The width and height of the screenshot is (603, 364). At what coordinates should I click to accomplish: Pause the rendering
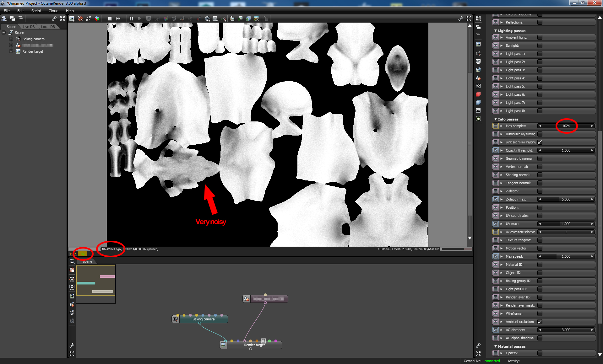[131, 19]
